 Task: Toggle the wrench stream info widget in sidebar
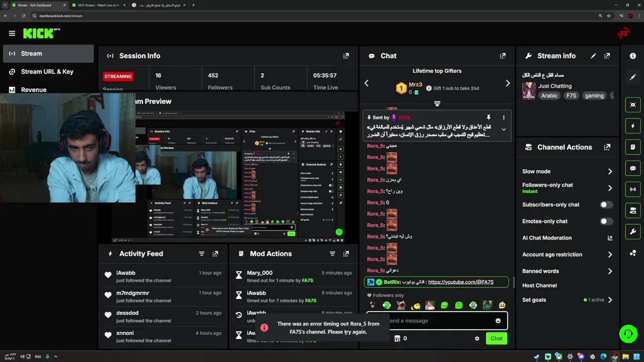tap(633, 231)
